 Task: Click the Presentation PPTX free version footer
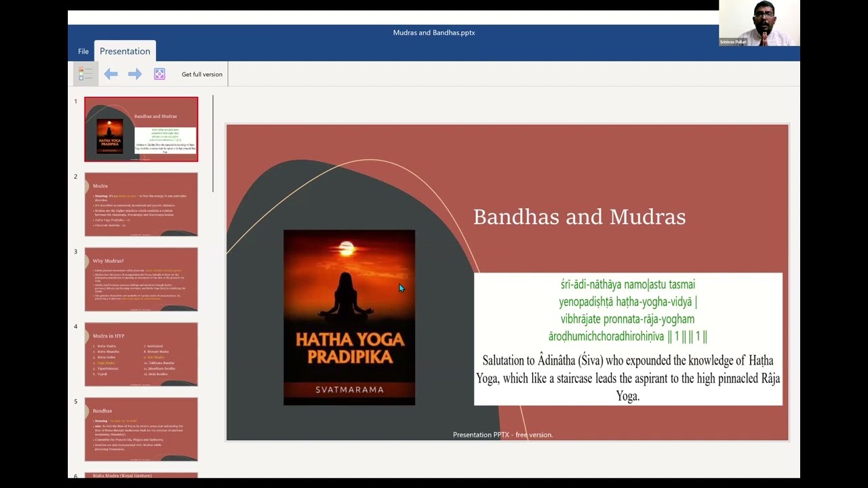pyautogui.click(x=502, y=434)
